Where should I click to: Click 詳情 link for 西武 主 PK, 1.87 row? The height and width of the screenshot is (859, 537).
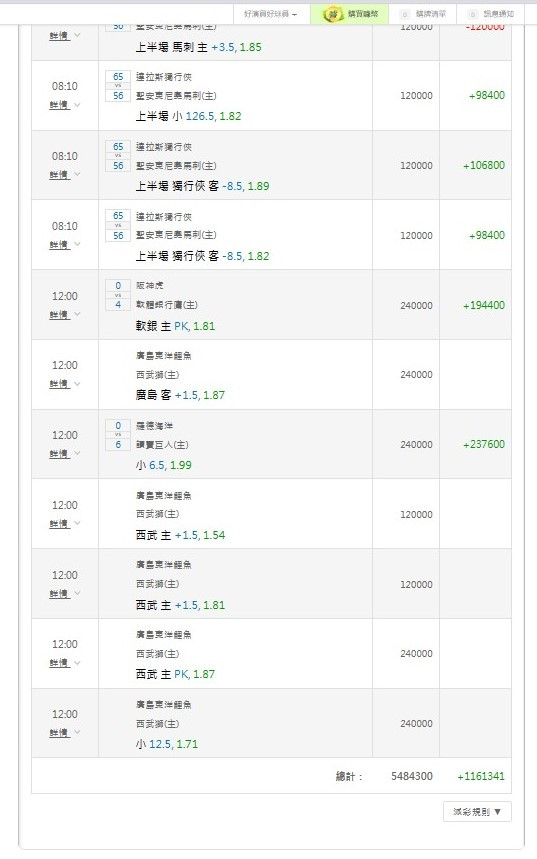[59, 663]
